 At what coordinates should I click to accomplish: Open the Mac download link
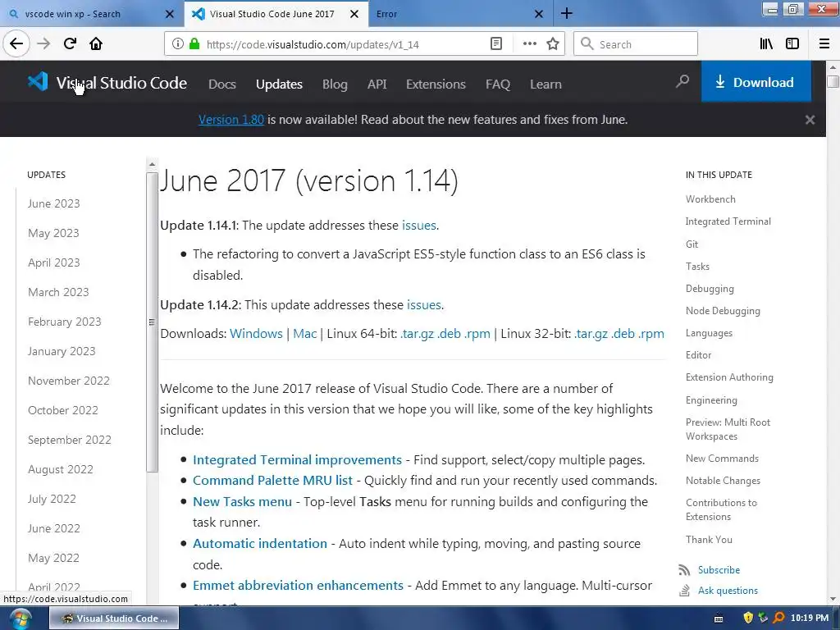305,333
